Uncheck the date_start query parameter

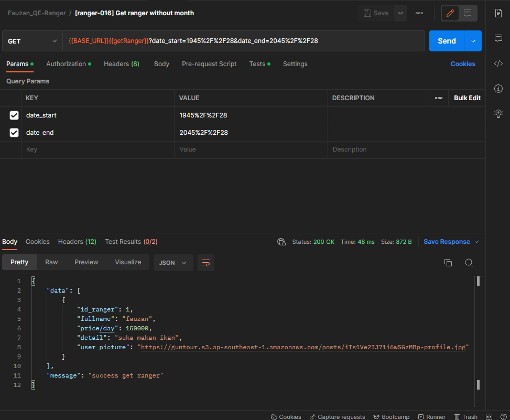pyautogui.click(x=14, y=115)
